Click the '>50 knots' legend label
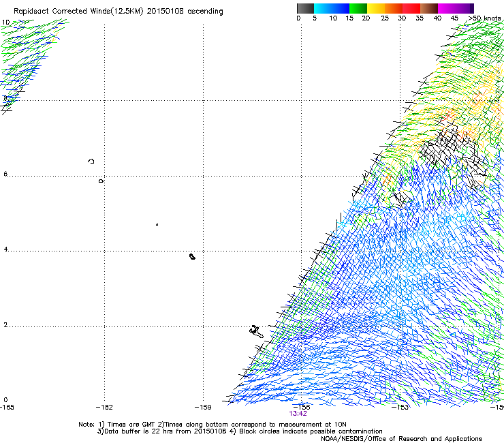Viewport: 504px width, 443px height. tap(485, 18)
